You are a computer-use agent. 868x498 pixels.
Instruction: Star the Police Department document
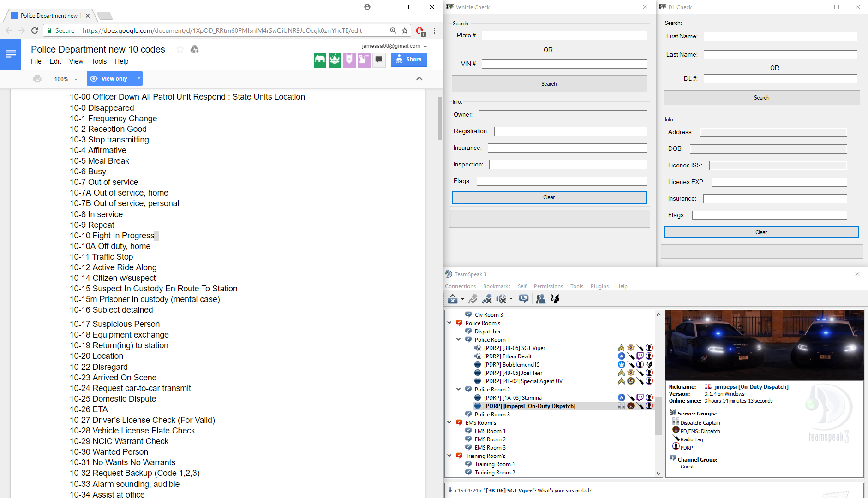(180, 49)
